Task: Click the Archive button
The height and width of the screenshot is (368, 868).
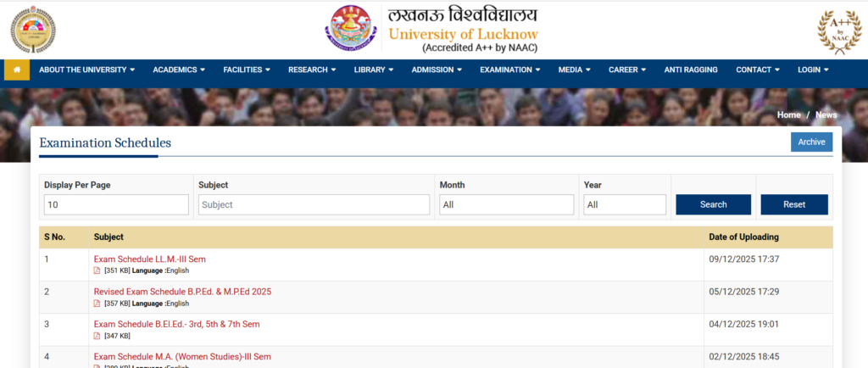Action: [810, 142]
